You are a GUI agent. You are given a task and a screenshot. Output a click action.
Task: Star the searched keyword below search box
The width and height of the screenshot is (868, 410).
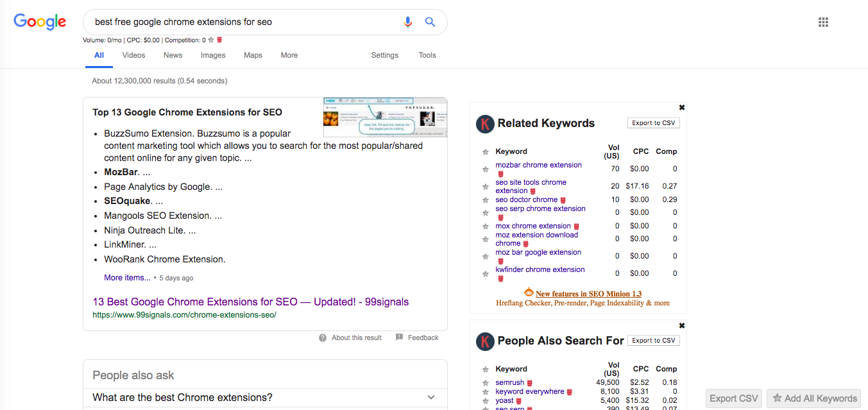coord(211,40)
